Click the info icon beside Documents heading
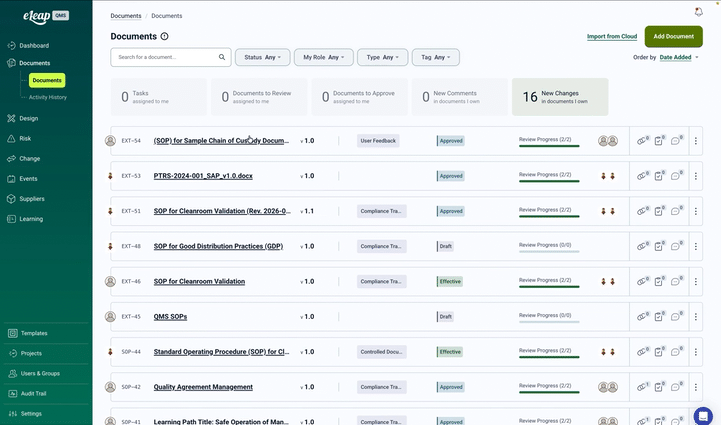The height and width of the screenshot is (425, 721). 165,36
